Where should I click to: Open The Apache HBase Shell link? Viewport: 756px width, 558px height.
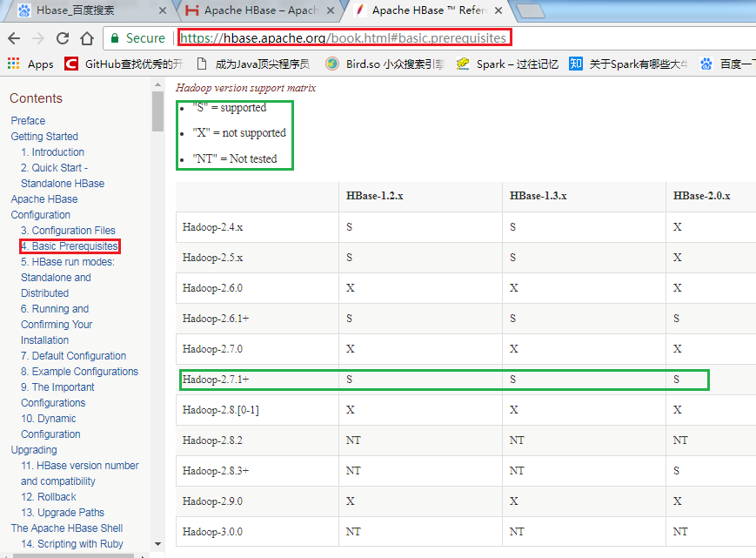click(66, 528)
